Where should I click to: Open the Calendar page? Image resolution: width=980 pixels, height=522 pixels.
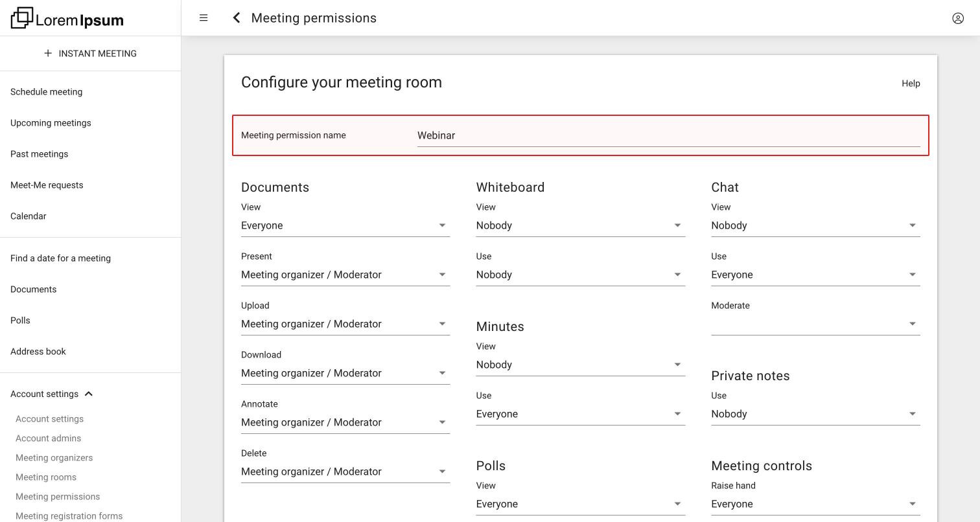pos(28,216)
